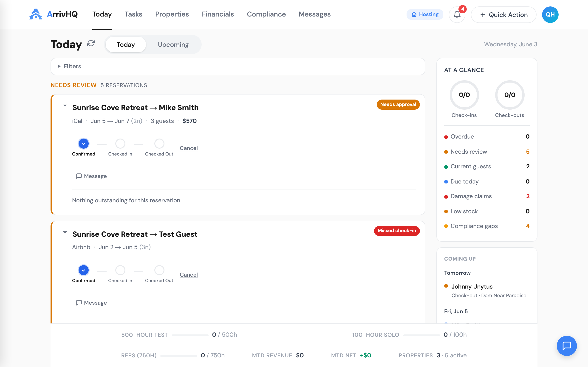Cancel the Mike Smith reservation

[x=189, y=148]
